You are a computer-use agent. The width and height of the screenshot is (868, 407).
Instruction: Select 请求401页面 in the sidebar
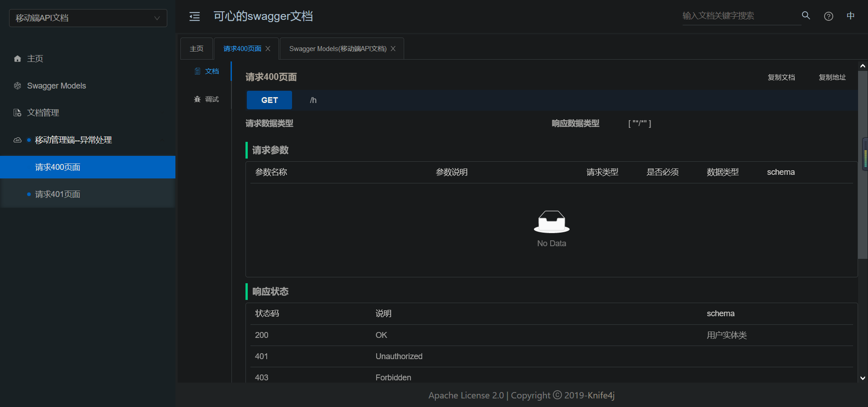click(x=57, y=194)
